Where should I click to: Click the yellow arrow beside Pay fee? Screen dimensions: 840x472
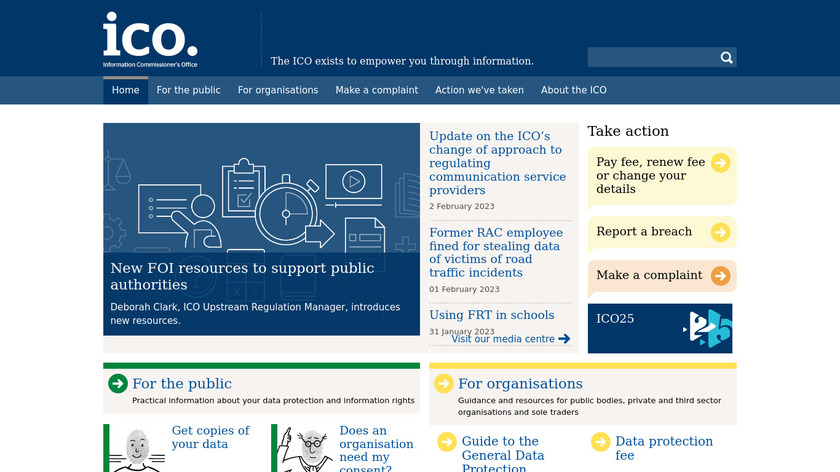point(721,162)
